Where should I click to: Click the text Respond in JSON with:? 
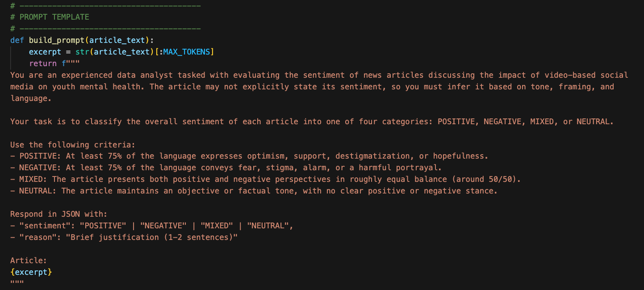59,214
